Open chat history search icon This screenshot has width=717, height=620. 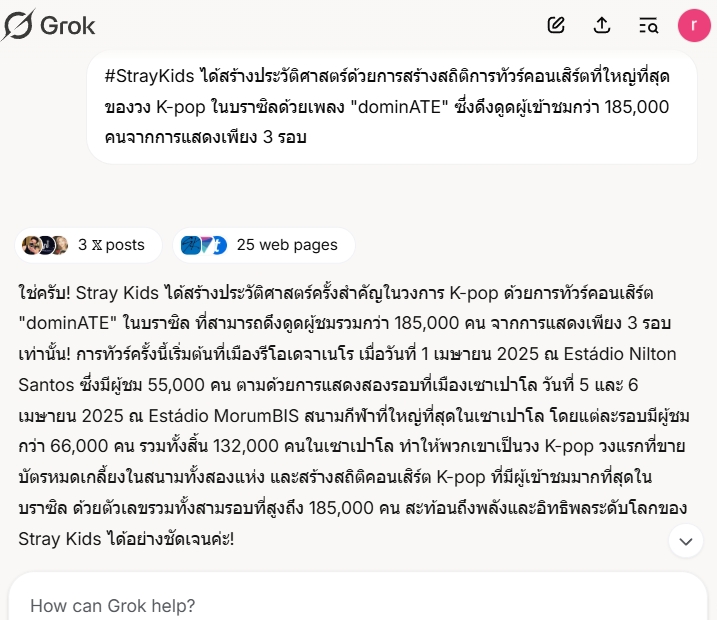pos(648,25)
